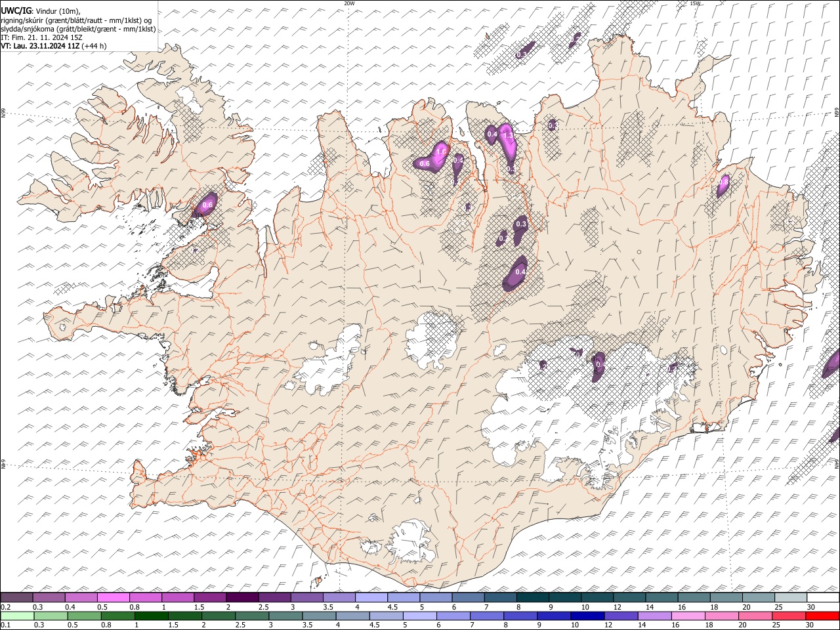
Task: Click the 20W longitude label at top
Action: 349,3
